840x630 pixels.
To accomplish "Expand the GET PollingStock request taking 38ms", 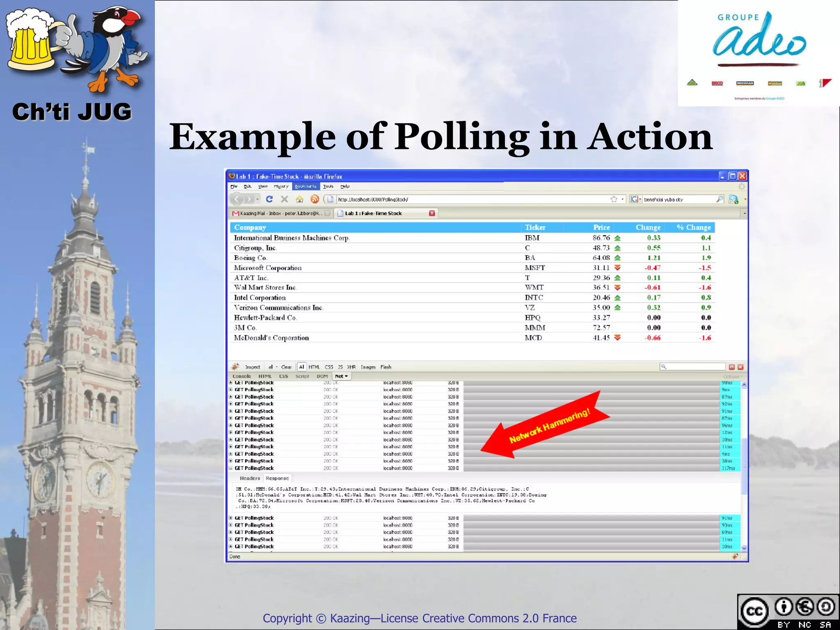I will (x=231, y=461).
